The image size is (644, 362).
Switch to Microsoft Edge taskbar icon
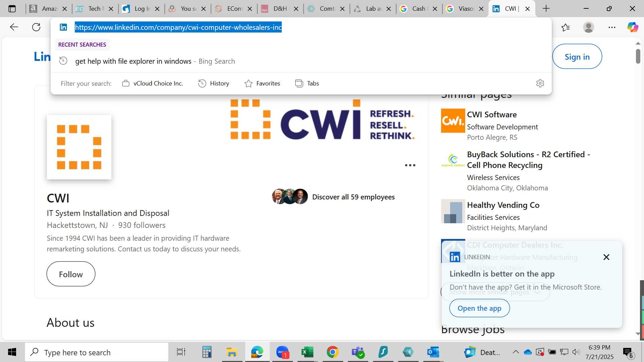257,352
